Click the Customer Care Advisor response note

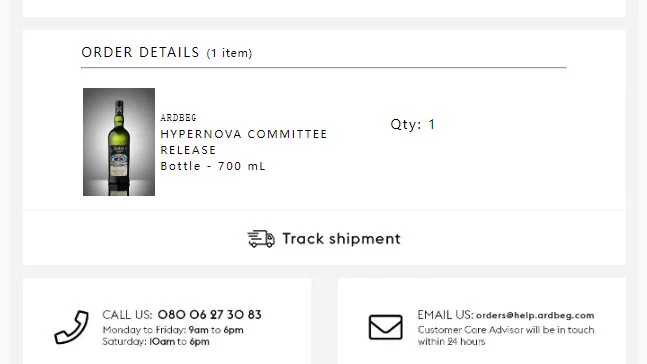coord(506,336)
